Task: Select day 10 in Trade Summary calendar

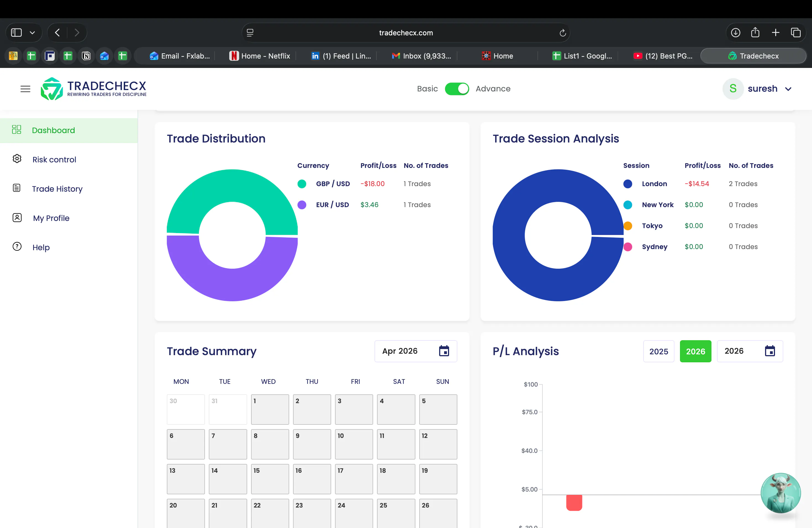Action: [354, 444]
